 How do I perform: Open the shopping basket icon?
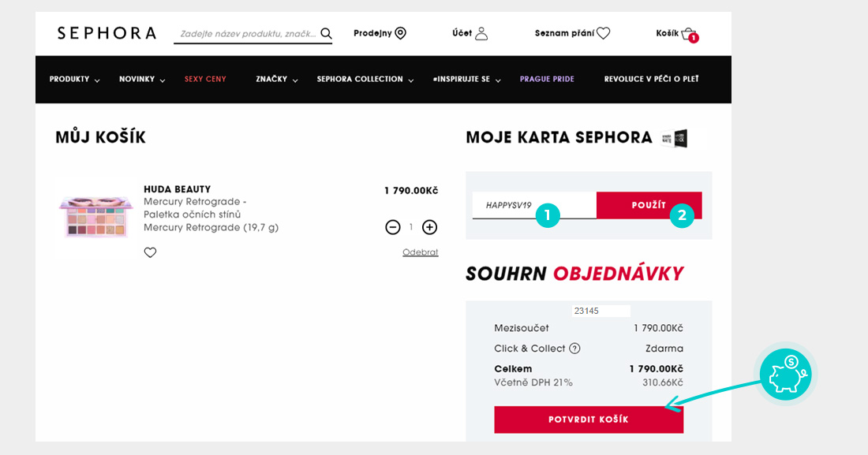pyautogui.click(x=688, y=34)
